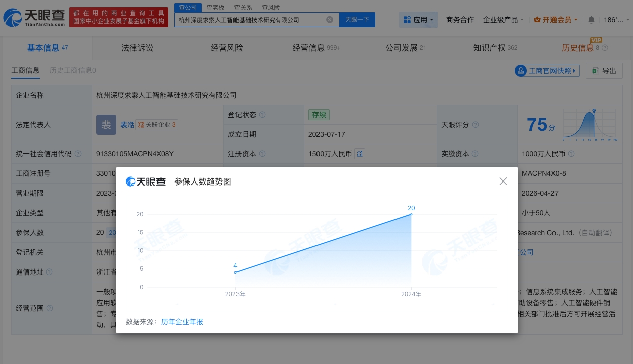Click help icon beside 历史信息 tab

click(605, 48)
